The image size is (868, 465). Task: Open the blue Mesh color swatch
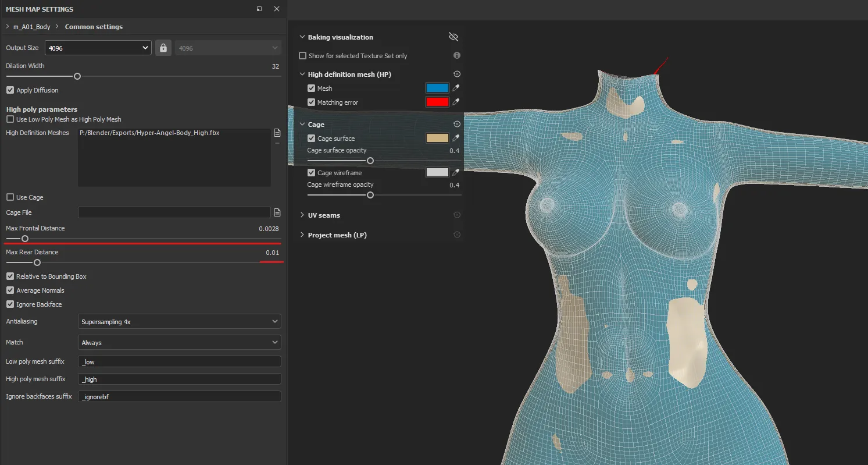pos(437,88)
